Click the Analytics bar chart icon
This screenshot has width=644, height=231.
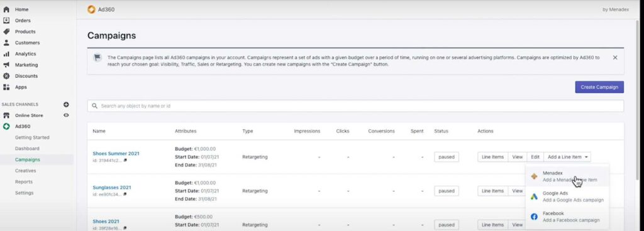(6, 53)
